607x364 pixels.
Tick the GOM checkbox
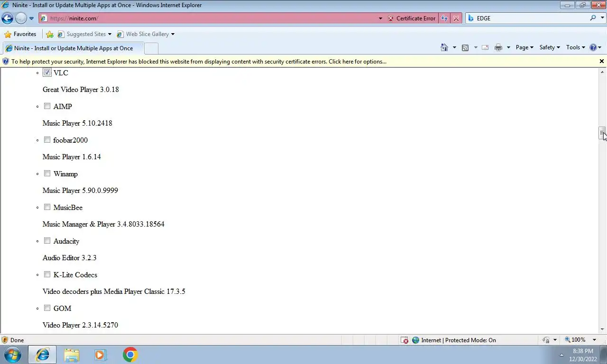pos(47,308)
